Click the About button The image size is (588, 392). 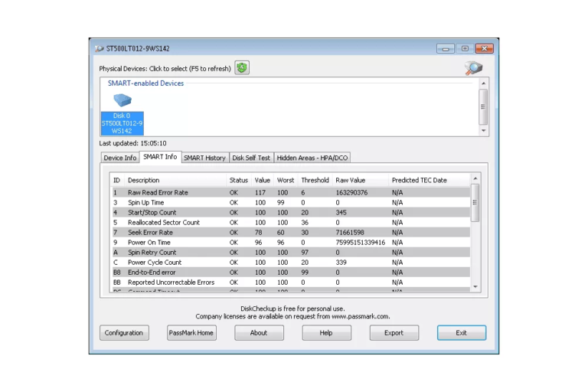259,333
